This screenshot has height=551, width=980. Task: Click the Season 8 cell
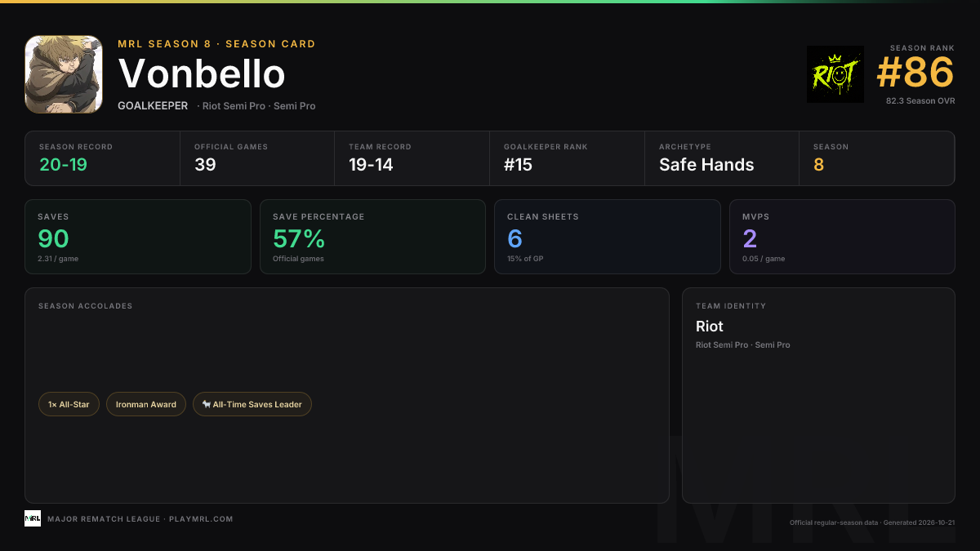click(877, 158)
